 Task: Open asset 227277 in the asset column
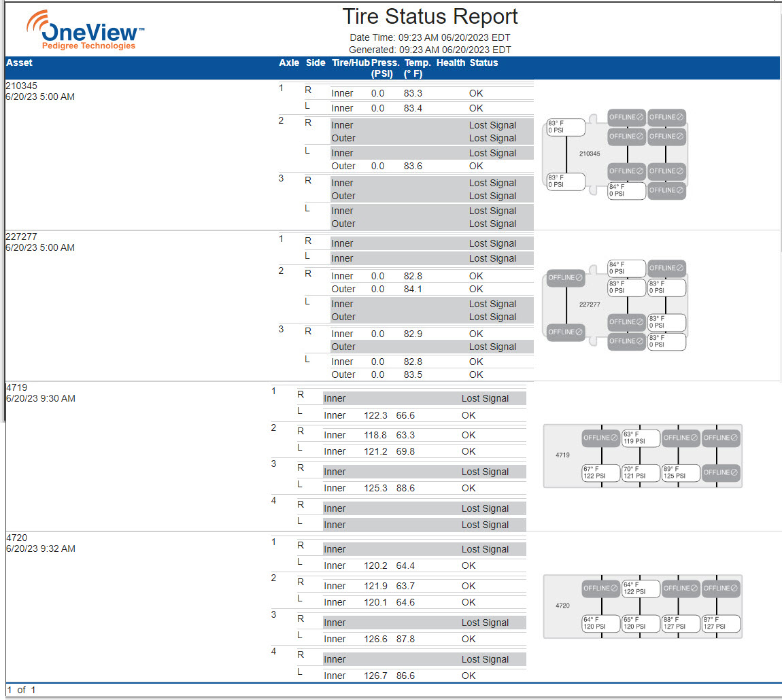coord(21,237)
